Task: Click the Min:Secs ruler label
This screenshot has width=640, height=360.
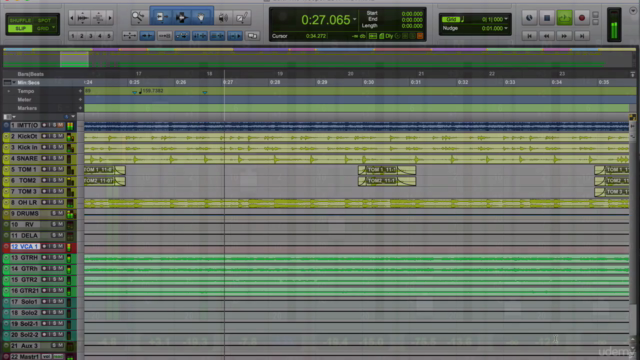Action: (x=29, y=82)
